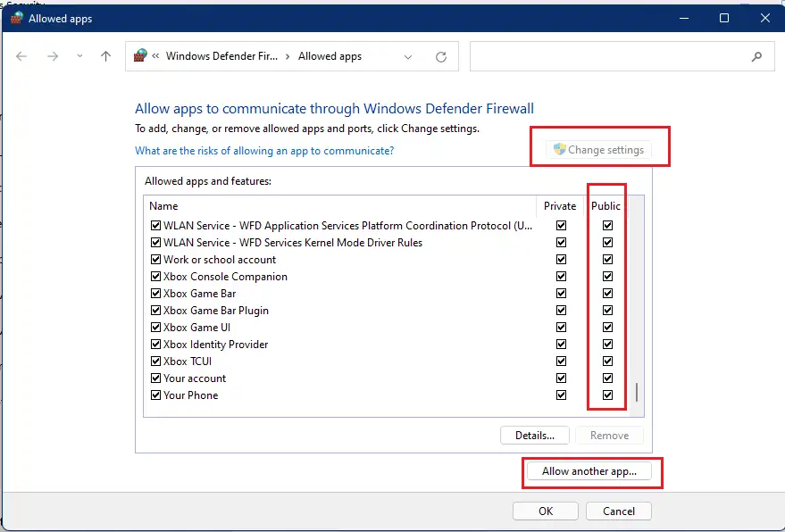Uncheck Xbox Console Companion name checkbox

pos(155,277)
